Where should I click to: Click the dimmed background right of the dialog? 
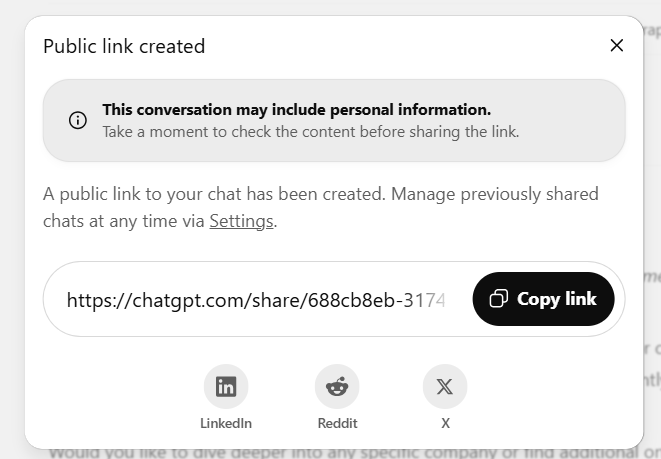[x=652, y=250]
